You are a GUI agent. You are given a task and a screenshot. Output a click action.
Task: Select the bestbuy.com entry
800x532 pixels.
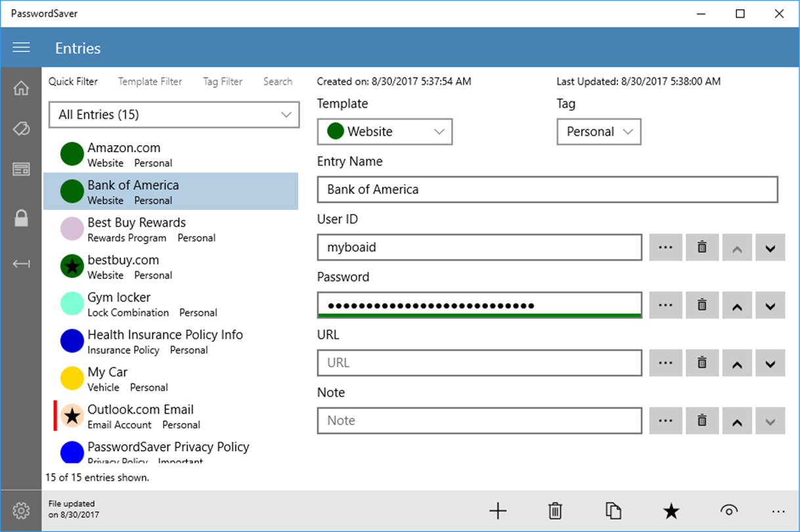point(171,267)
